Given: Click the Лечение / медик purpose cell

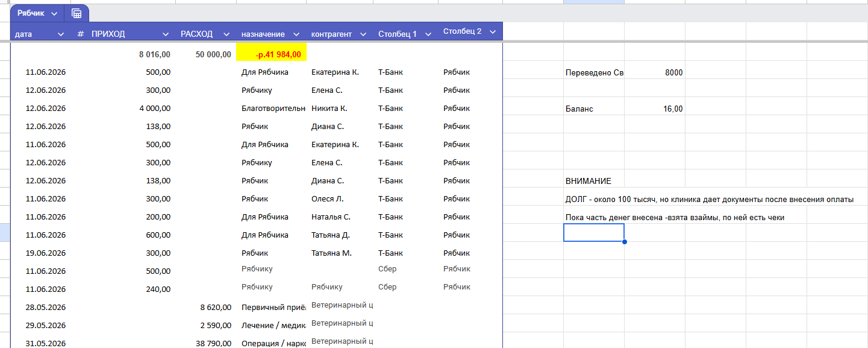Looking at the screenshot, I should [x=272, y=326].
